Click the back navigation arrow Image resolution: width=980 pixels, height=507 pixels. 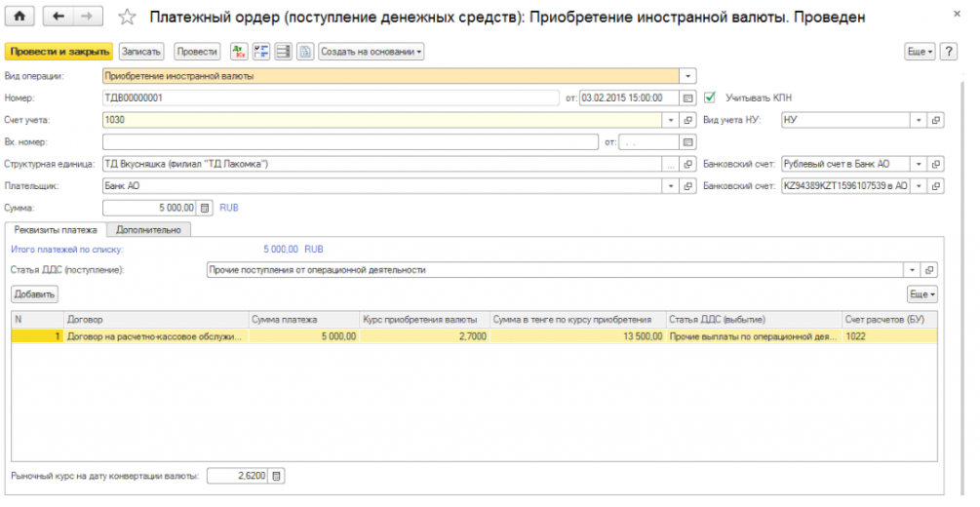click(x=59, y=18)
